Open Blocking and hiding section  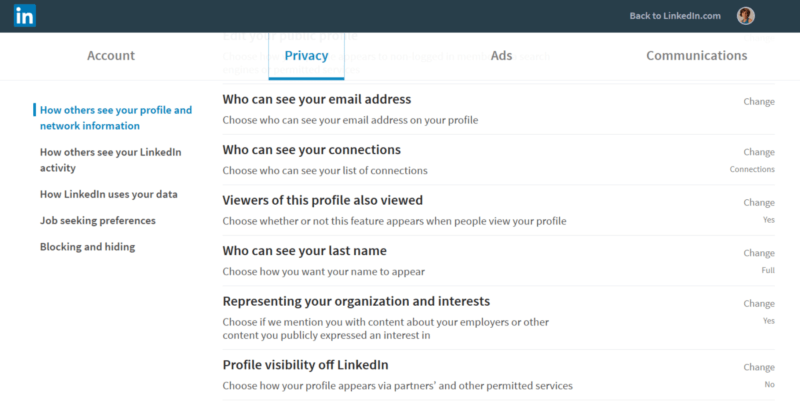[x=87, y=247]
